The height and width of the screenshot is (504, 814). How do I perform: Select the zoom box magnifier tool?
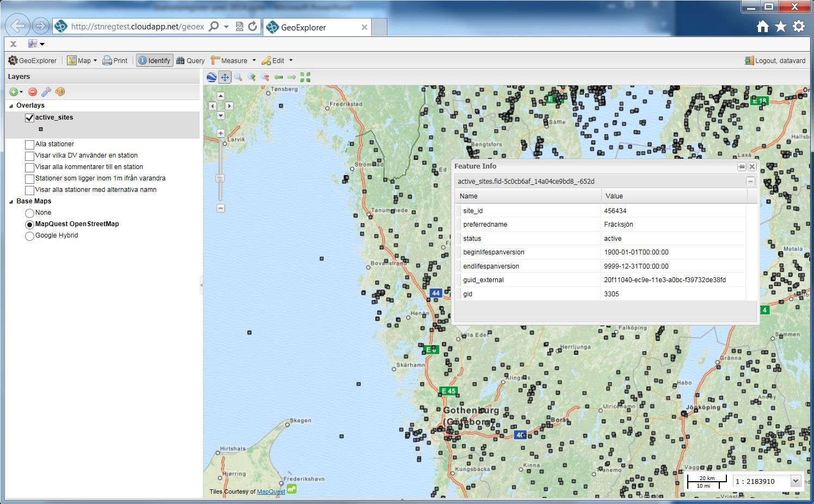coord(238,77)
